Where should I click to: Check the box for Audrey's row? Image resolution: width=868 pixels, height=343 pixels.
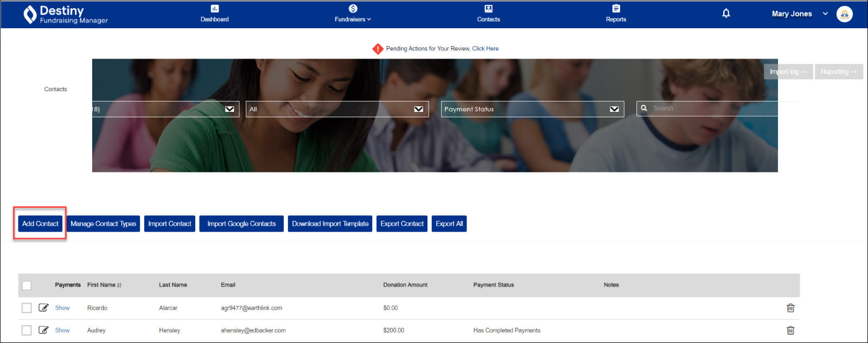click(27, 330)
